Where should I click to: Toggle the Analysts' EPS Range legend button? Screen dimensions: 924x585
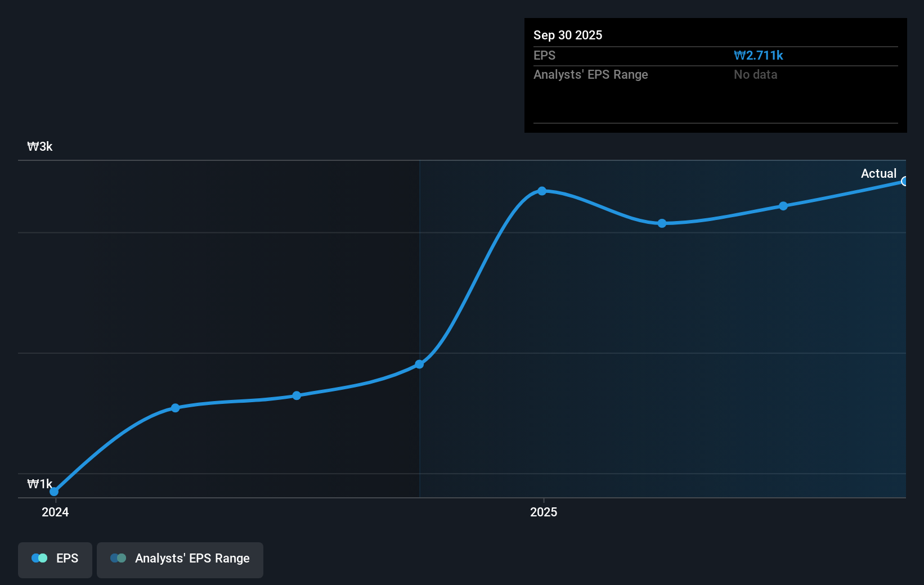(x=180, y=560)
